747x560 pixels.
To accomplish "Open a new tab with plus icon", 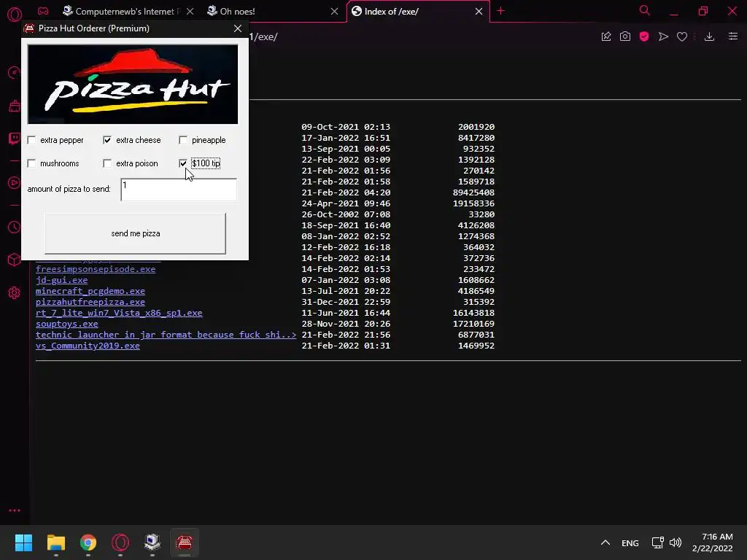I will (x=500, y=11).
